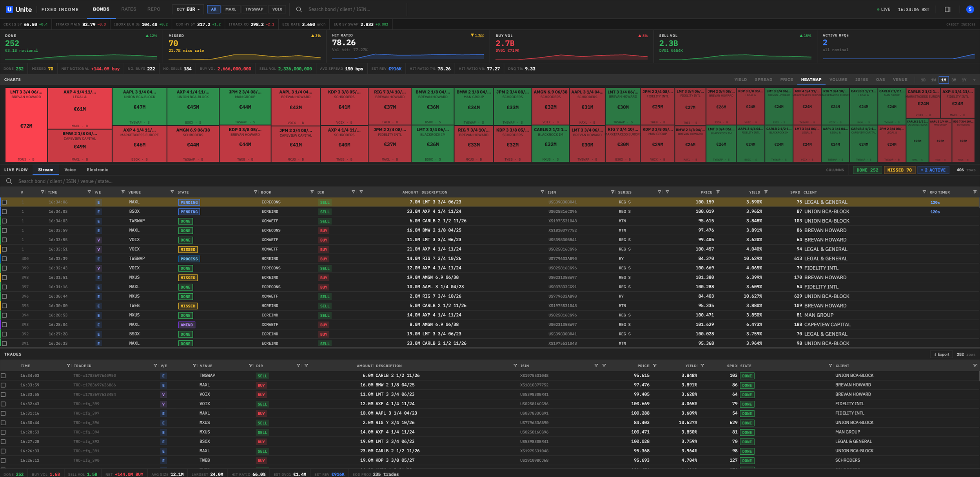The height and width of the screenshot is (477, 980).
Task: Open the Electronic live flow tab
Action: coord(97,170)
